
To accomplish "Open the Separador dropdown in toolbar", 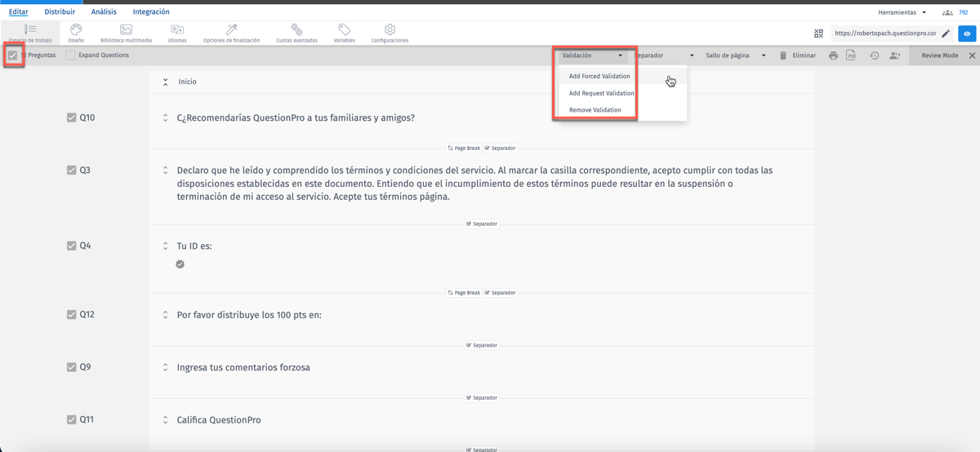I will click(x=665, y=55).
